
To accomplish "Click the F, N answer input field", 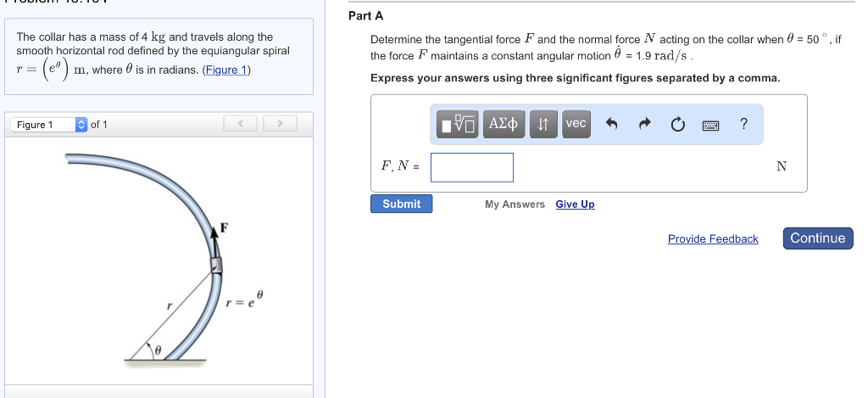I will [x=471, y=167].
